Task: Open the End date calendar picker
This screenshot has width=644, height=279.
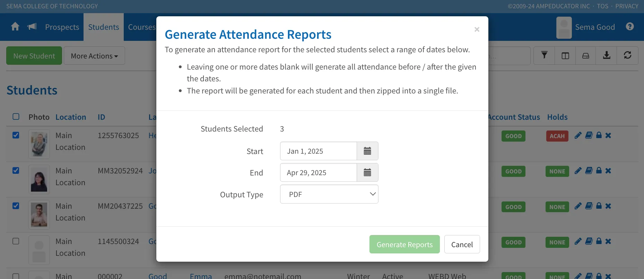Action: (x=367, y=172)
